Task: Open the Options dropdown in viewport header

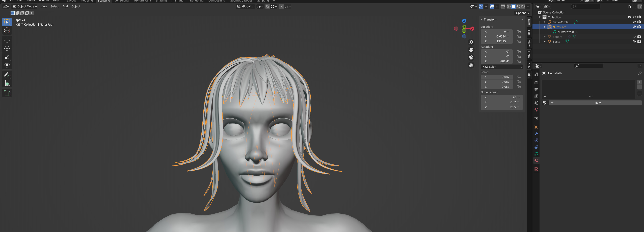Action: tap(523, 13)
